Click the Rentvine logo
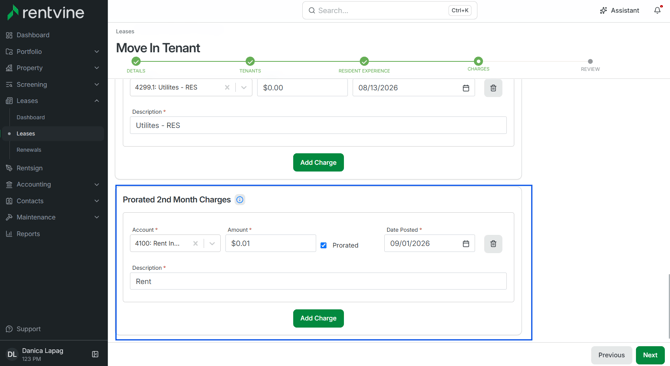The width and height of the screenshot is (670, 366). [x=46, y=12]
